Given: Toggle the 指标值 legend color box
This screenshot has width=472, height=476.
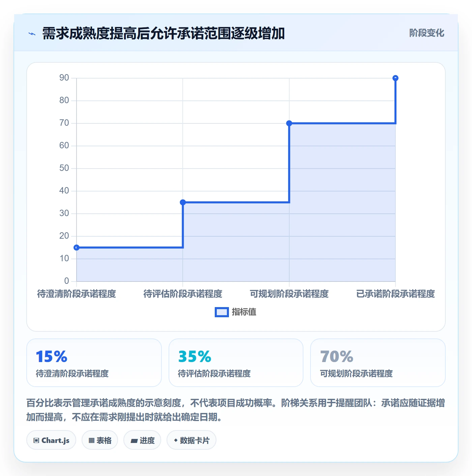Looking at the screenshot, I should click(x=222, y=312).
